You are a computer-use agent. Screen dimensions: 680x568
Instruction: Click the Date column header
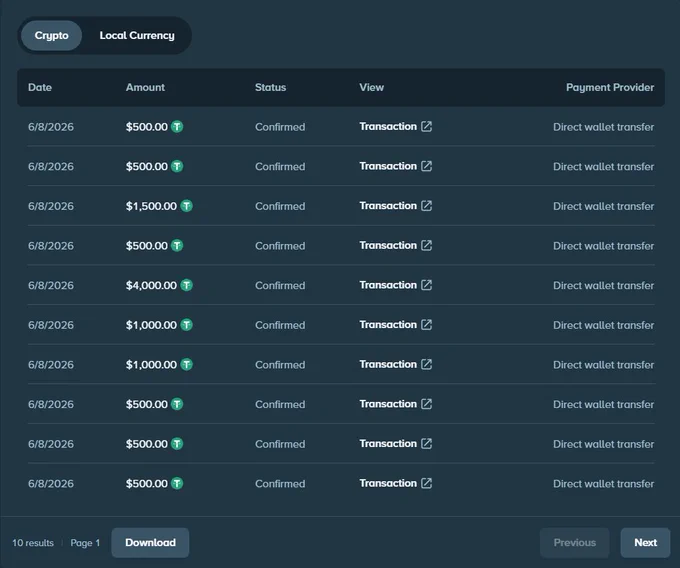pos(40,88)
